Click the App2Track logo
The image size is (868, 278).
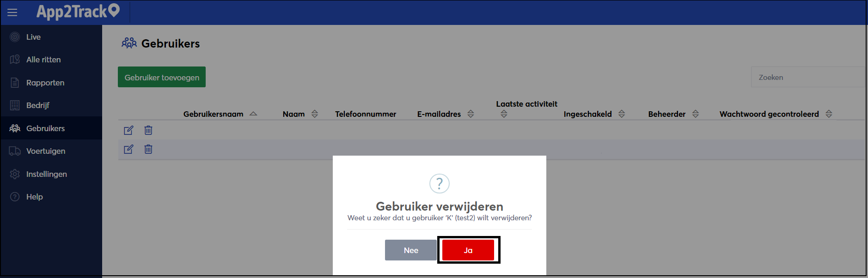pos(78,11)
